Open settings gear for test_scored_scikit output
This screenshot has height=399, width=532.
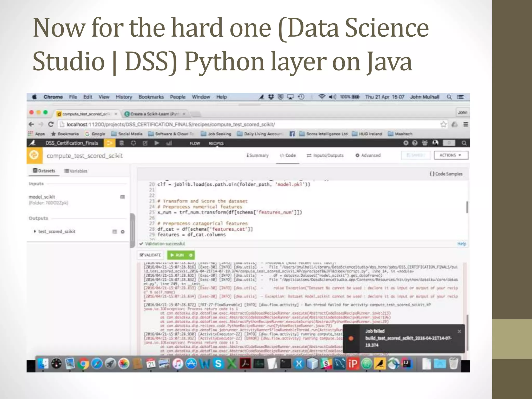123,231
